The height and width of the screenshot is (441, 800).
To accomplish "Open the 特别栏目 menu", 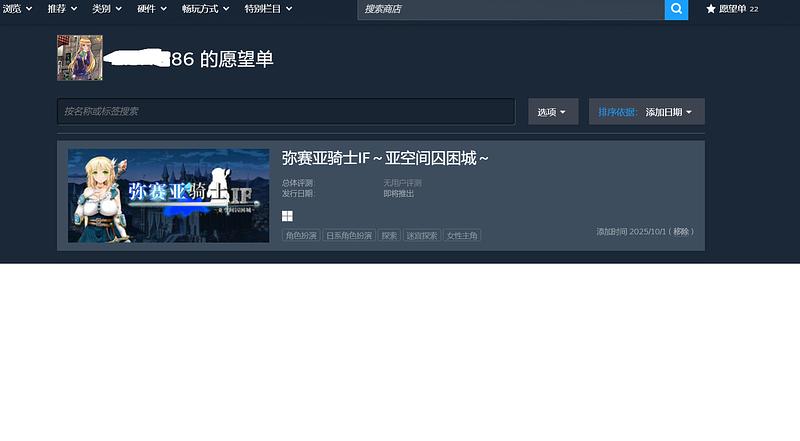I will pyautogui.click(x=268, y=9).
